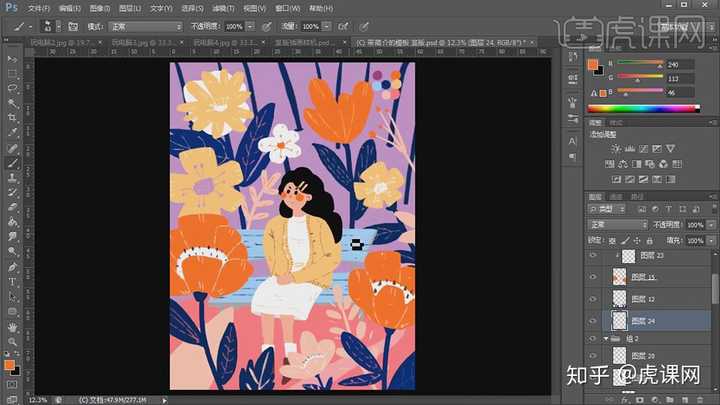Screen dimensions: 720x405
Task: Open the layer 不透明度 slider arrow
Action: [711, 225]
